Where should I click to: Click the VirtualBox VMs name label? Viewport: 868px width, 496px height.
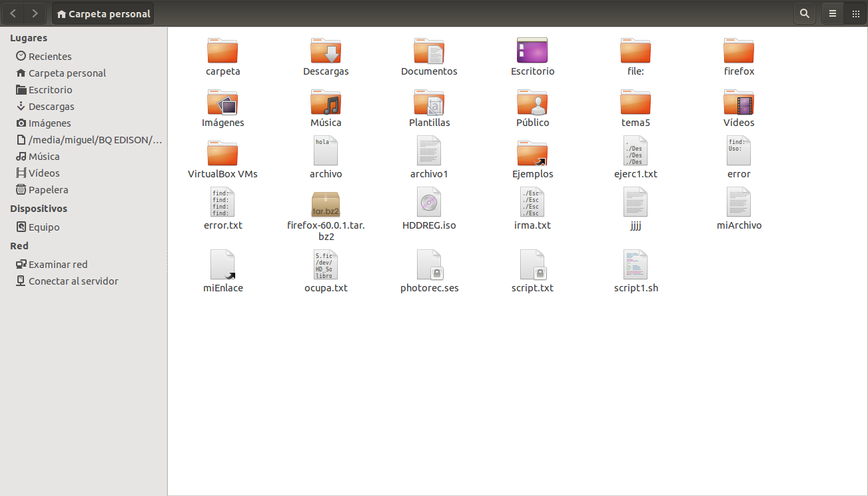coord(222,174)
